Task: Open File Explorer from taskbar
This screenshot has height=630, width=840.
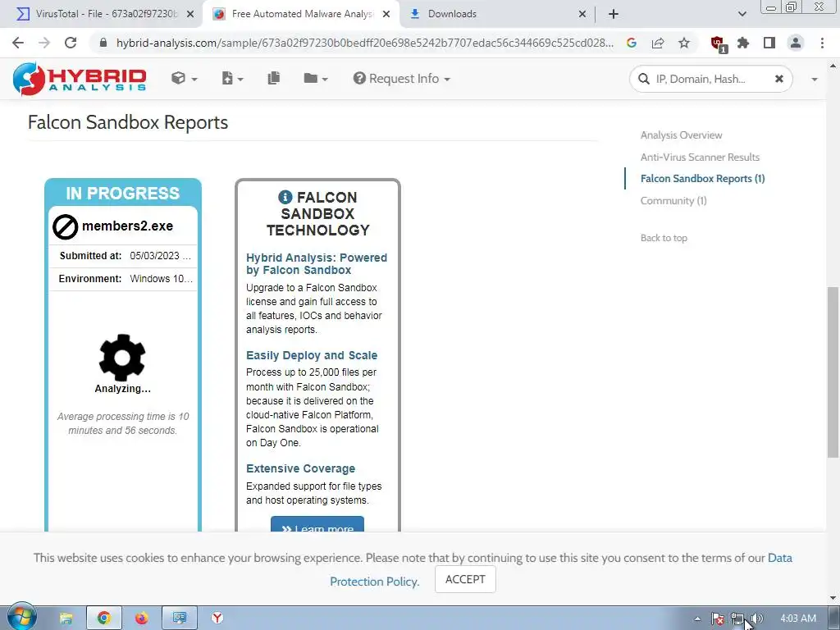Action: [x=66, y=619]
